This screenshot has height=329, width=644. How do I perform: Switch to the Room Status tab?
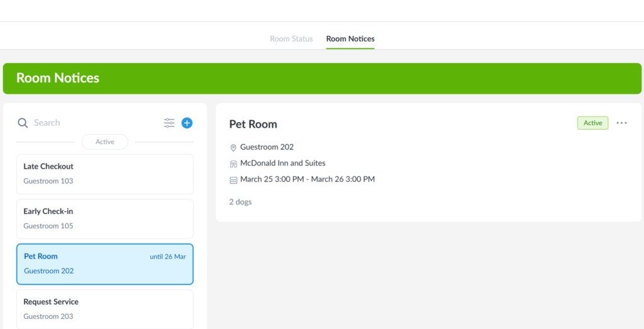[291, 39]
